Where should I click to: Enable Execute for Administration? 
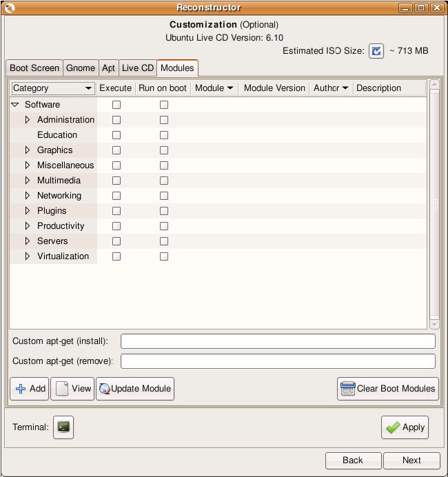tap(116, 120)
